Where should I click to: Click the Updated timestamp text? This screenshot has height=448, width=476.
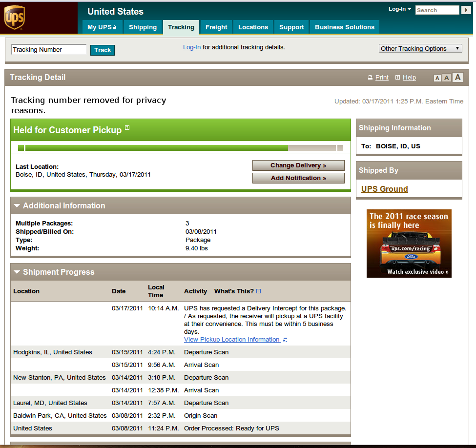[399, 102]
